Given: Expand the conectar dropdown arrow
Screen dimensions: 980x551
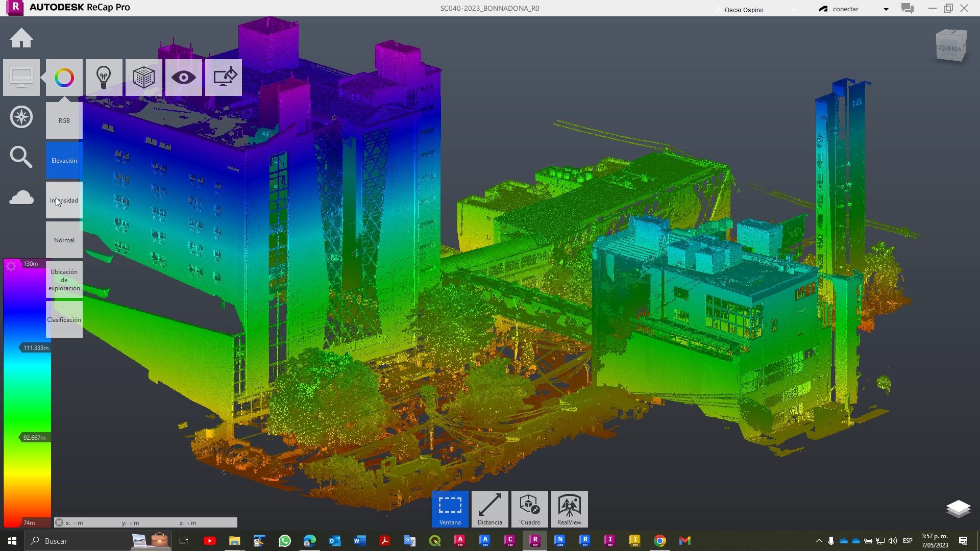Looking at the screenshot, I should tap(886, 9).
